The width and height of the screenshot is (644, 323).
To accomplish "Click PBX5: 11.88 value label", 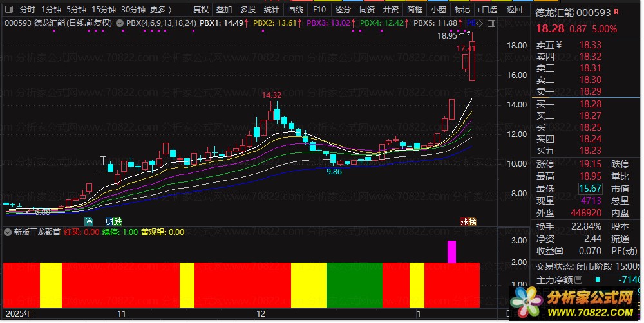I will point(435,23).
